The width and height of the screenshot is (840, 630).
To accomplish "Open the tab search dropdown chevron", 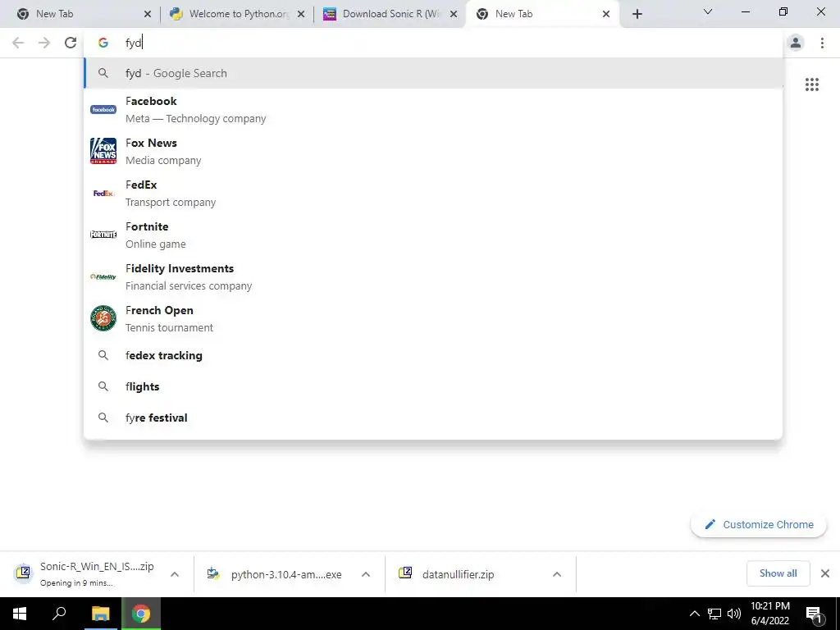I will (x=708, y=11).
